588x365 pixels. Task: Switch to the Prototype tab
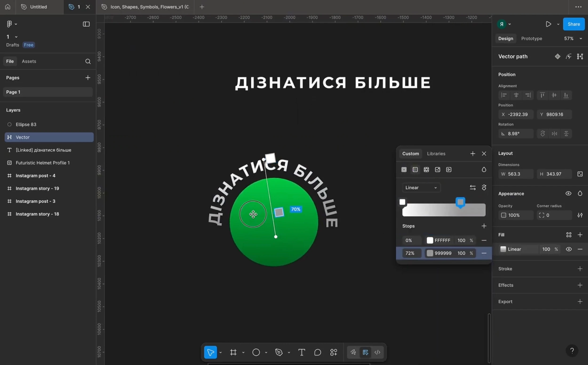[x=532, y=39]
